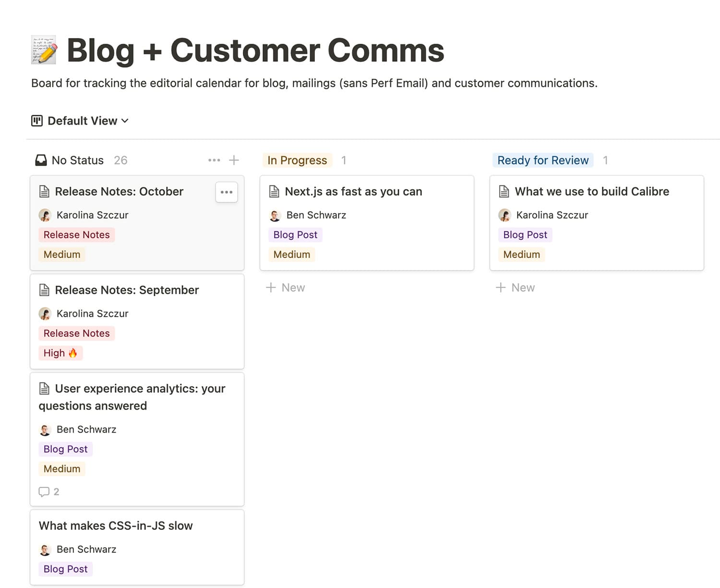Click the In Progress column header label

(x=297, y=160)
